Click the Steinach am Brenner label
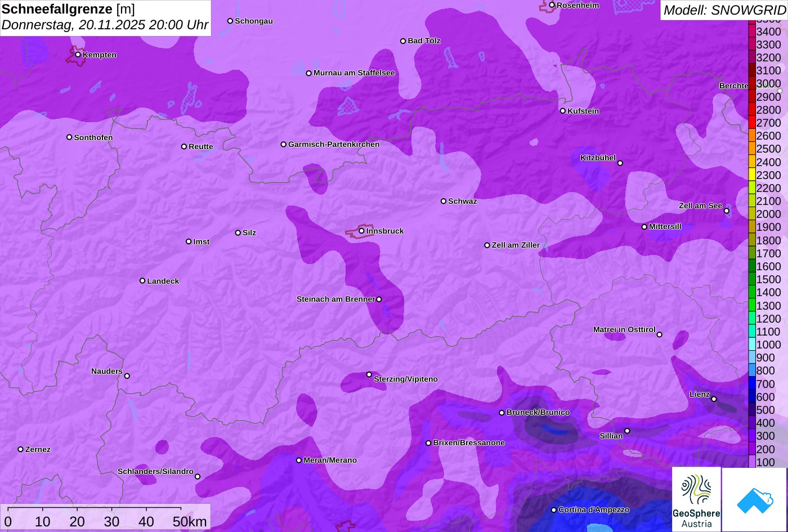Image resolution: width=788 pixels, height=532 pixels. pyautogui.click(x=335, y=299)
